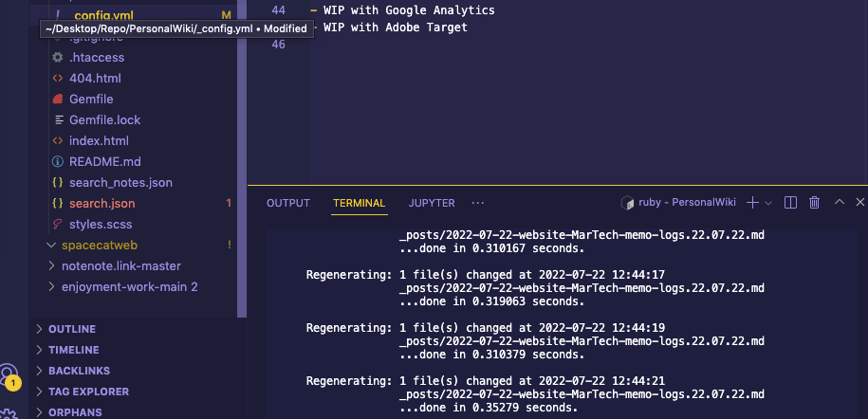This screenshot has height=419, width=868.
Task: Open the README.md file
Action: 104,162
